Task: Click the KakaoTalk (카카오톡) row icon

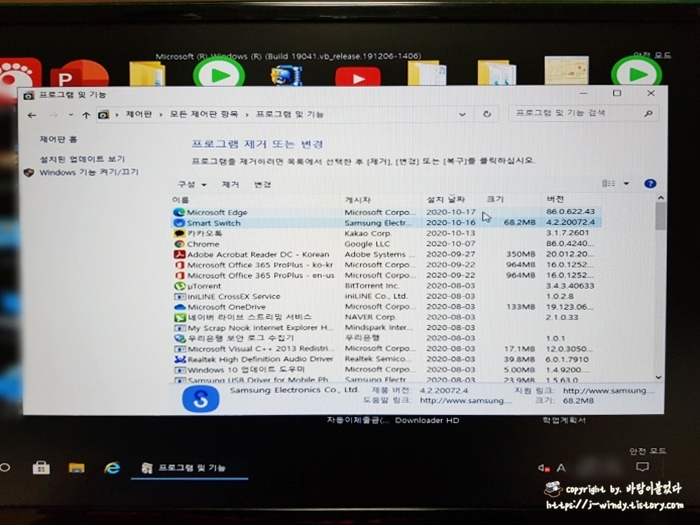Action: (179, 233)
